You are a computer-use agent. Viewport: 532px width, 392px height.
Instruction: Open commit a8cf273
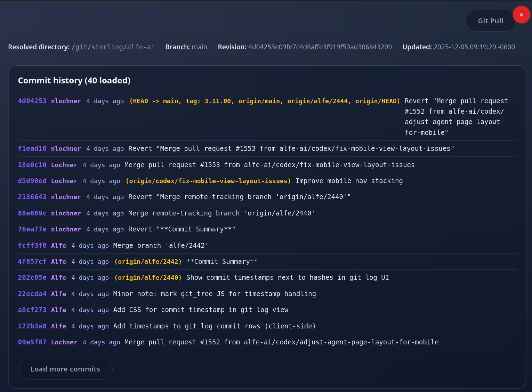(x=32, y=310)
